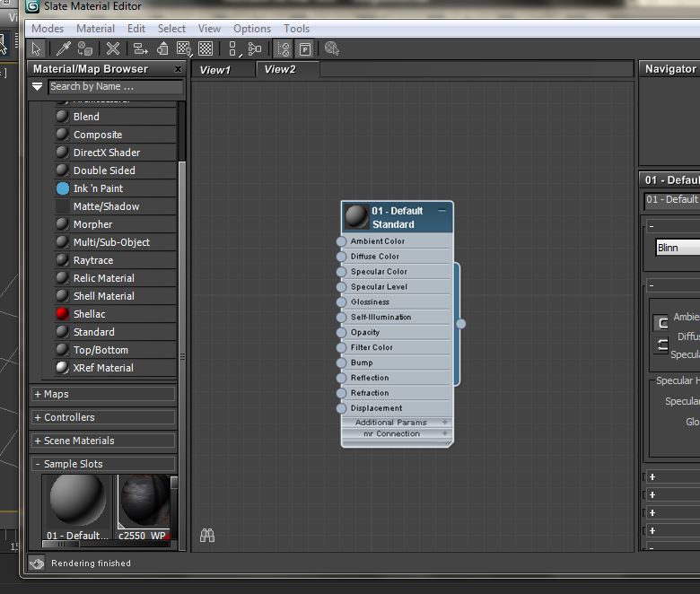
Task: Choose Multi/Sub-Object material
Action: click(x=115, y=242)
